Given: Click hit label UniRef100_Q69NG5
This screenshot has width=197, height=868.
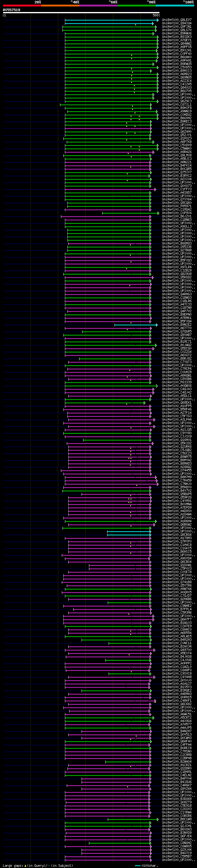Looking at the screenshot, I should coord(176,78).
